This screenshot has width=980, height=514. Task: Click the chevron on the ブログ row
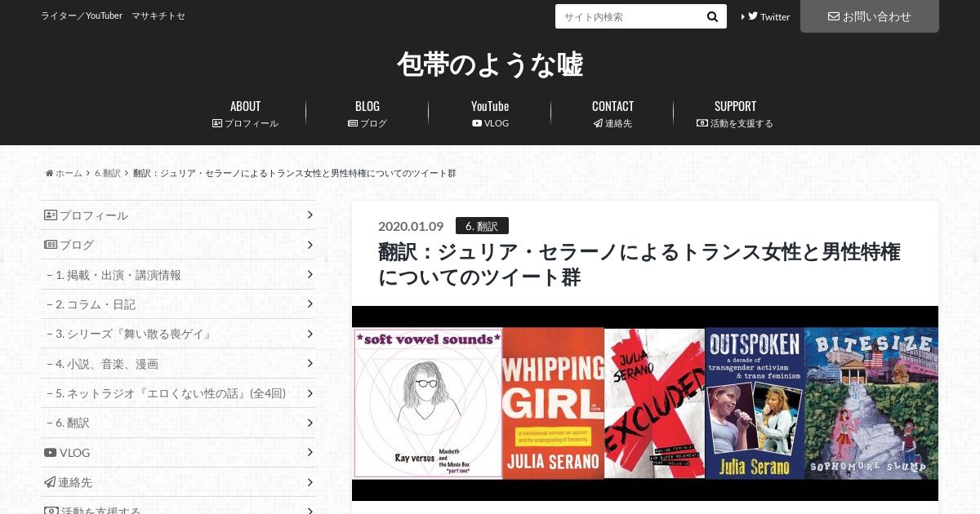310,245
